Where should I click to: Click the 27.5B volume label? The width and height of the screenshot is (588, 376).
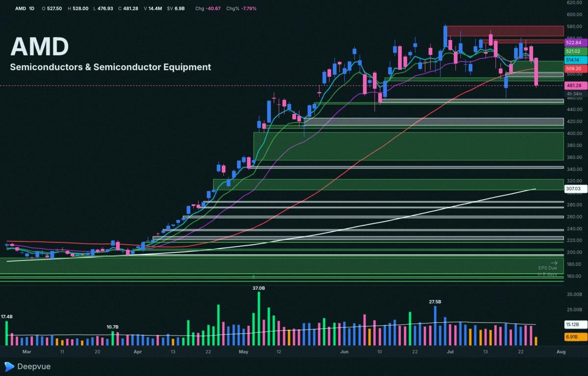435,301
